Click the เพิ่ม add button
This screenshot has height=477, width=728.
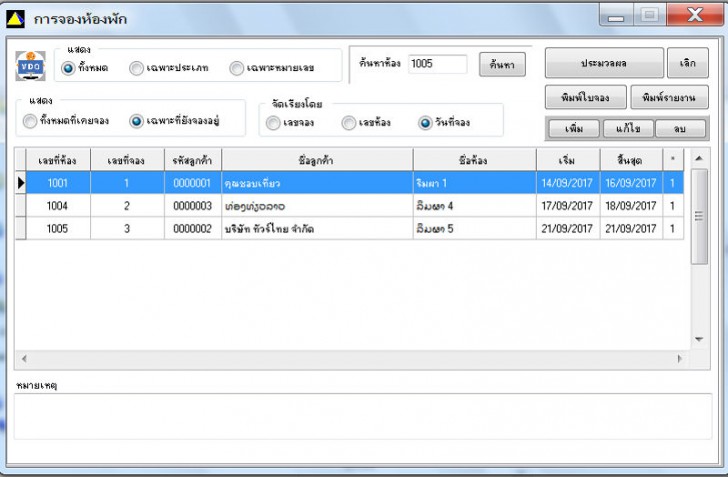[574, 129]
